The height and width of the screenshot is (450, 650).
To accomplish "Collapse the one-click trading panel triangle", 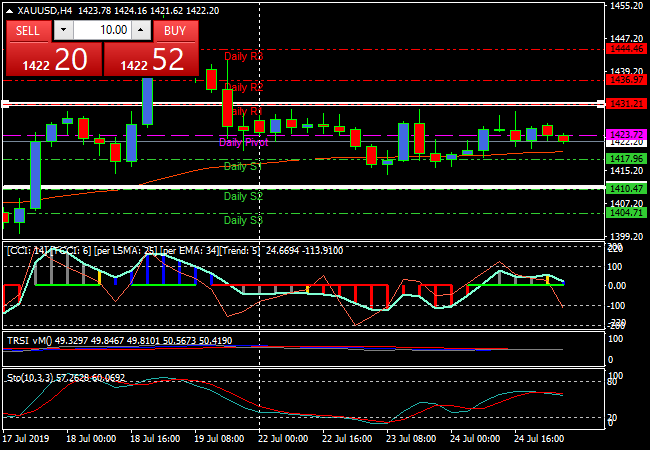I will coord(9,11).
